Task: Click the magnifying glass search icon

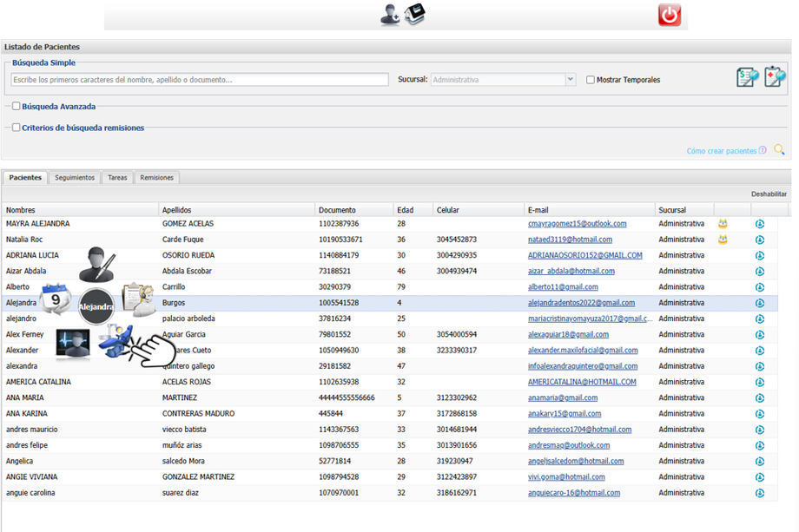Action: (x=779, y=149)
